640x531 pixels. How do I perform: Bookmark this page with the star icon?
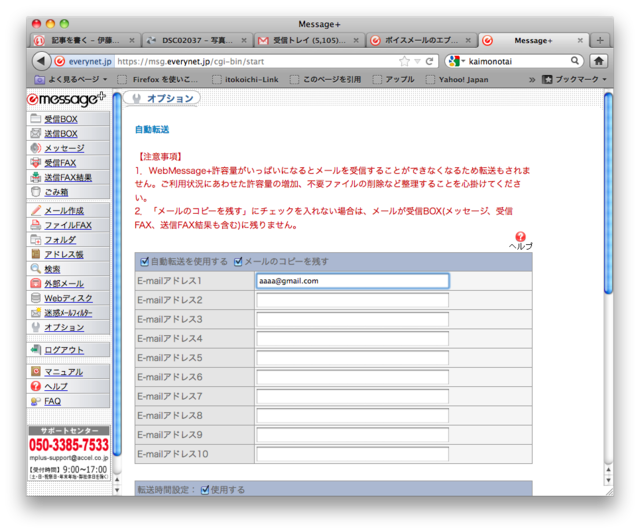404,61
